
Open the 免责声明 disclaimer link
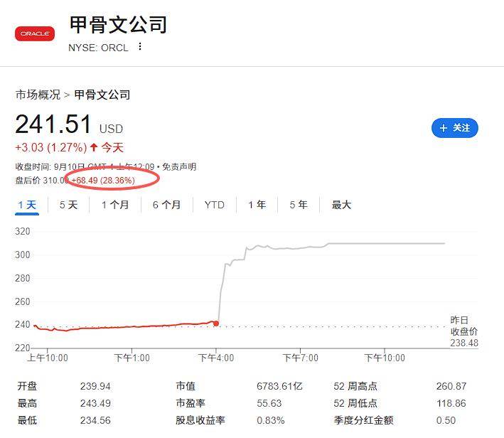[179, 166]
